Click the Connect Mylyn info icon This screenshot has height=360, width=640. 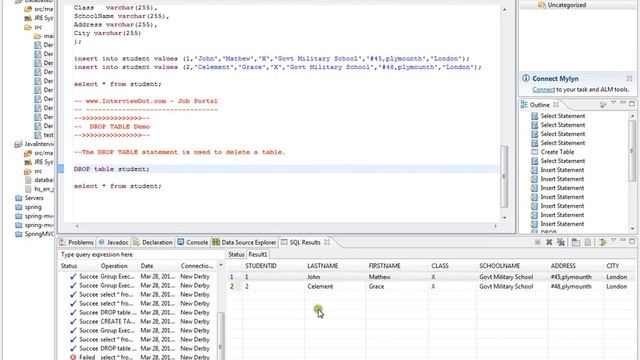526,78
